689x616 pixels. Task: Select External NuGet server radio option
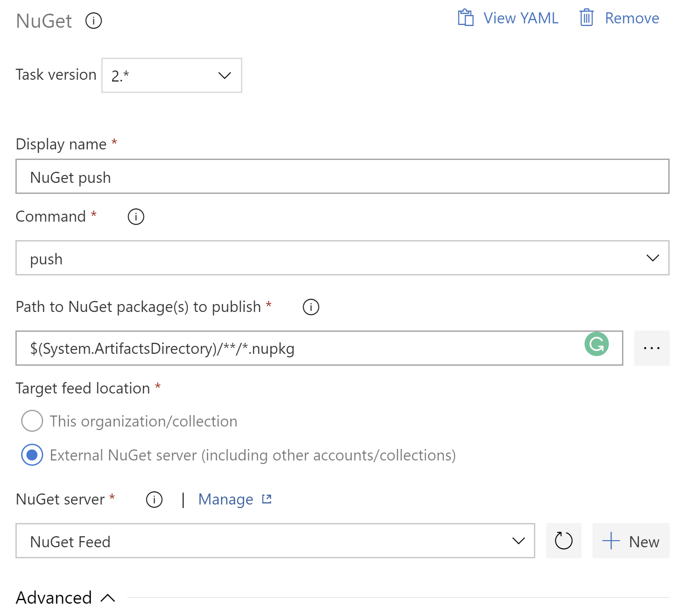tap(32, 455)
